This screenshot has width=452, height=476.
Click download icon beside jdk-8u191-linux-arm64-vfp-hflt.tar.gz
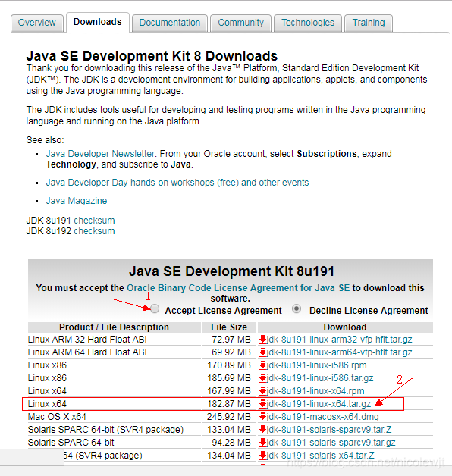click(x=262, y=352)
